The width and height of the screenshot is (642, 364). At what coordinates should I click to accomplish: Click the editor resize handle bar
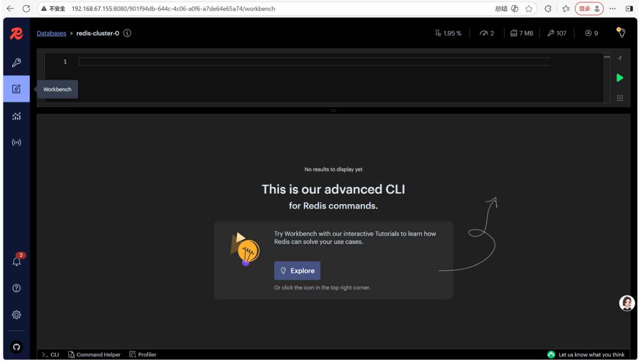click(x=334, y=111)
